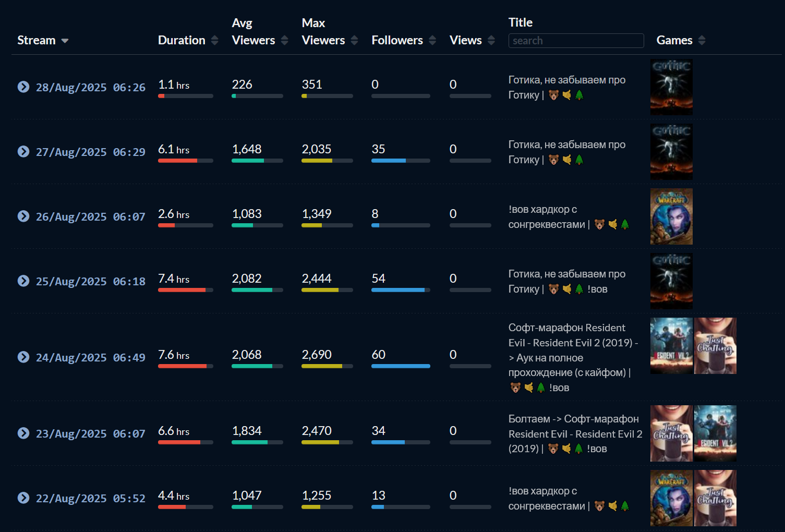The width and height of the screenshot is (785, 532).
Task: Click the Stream column header label
Action: pos(37,40)
